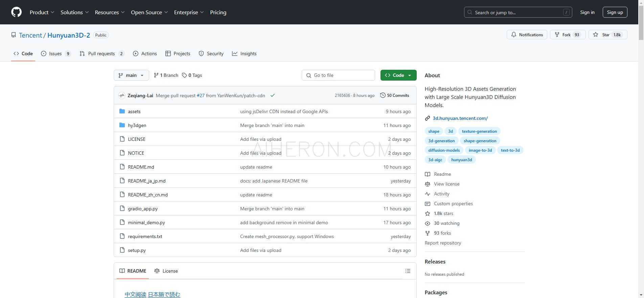Click the Search or jump to field

pos(518,12)
